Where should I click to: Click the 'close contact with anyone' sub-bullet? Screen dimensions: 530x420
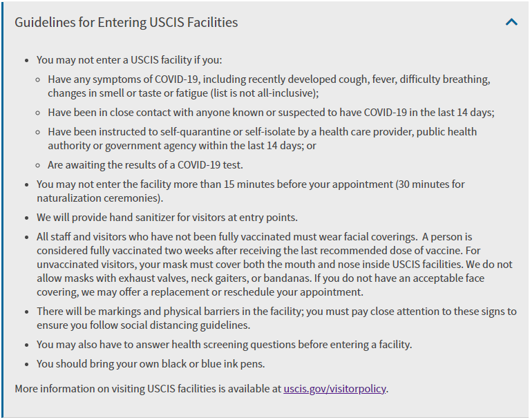pos(271,112)
